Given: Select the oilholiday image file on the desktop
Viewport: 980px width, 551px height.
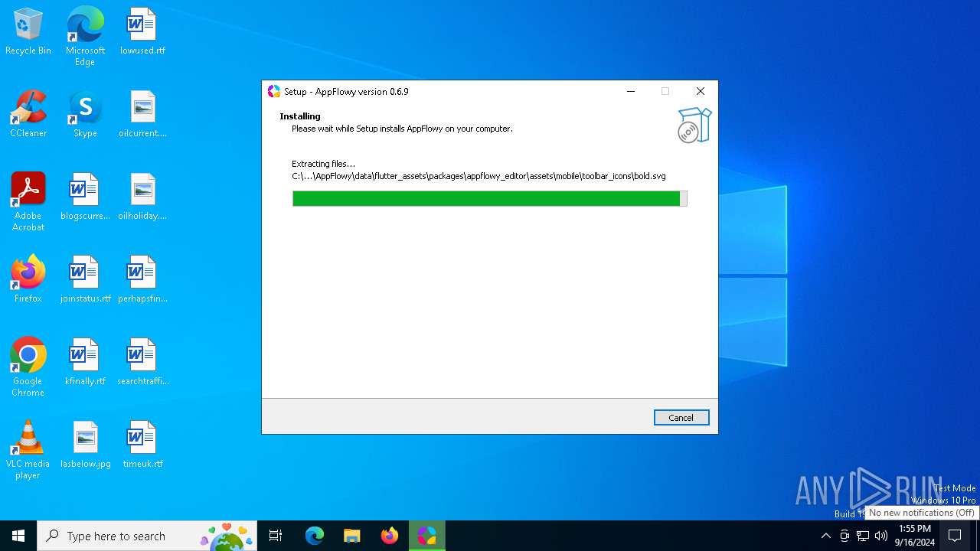Looking at the screenshot, I should click(x=142, y=197).
